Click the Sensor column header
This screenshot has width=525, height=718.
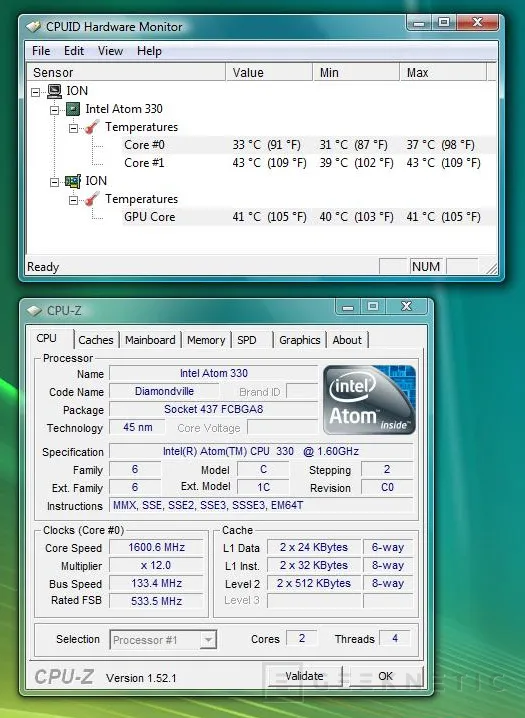click(126, 72)
